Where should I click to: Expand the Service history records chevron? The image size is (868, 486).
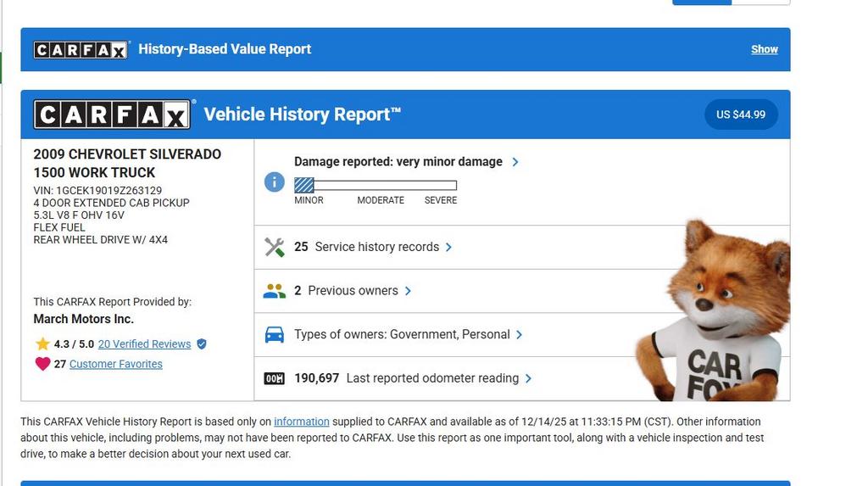tap(448, 247)
